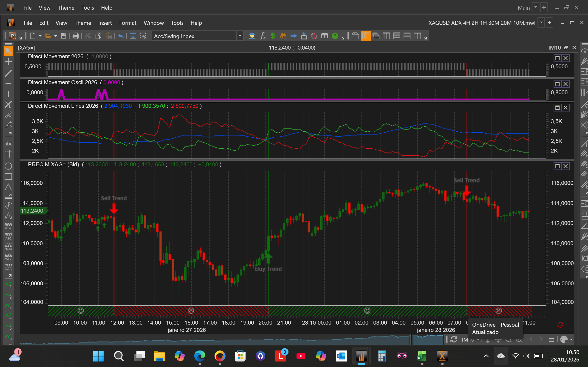Click the [XAG=] symbol label

click(x=27, y=47)
